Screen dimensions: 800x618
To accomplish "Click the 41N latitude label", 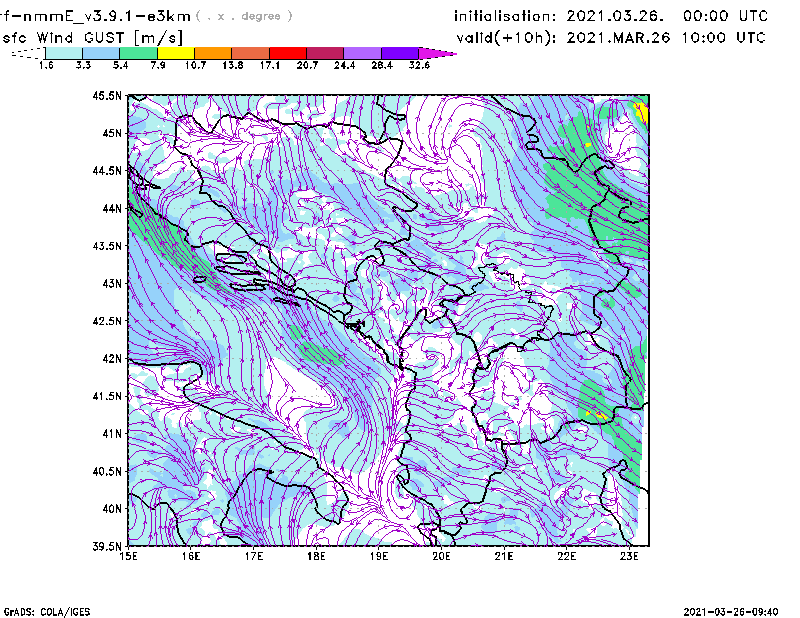I will coord(112,434).
